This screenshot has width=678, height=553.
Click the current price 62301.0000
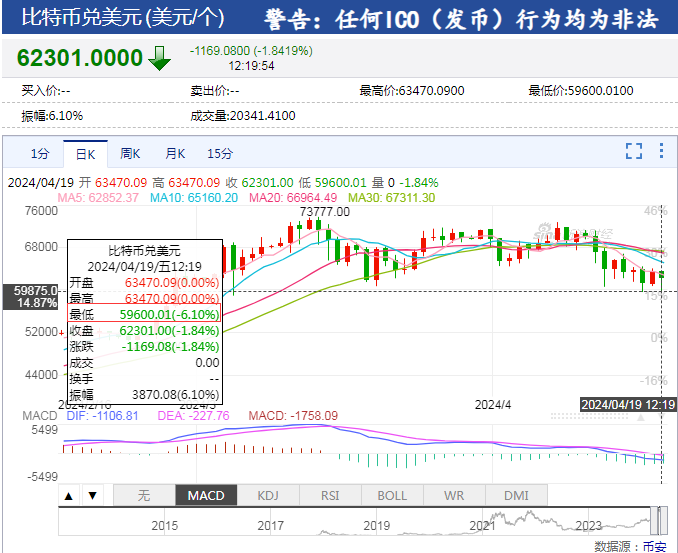pos(80,58)
